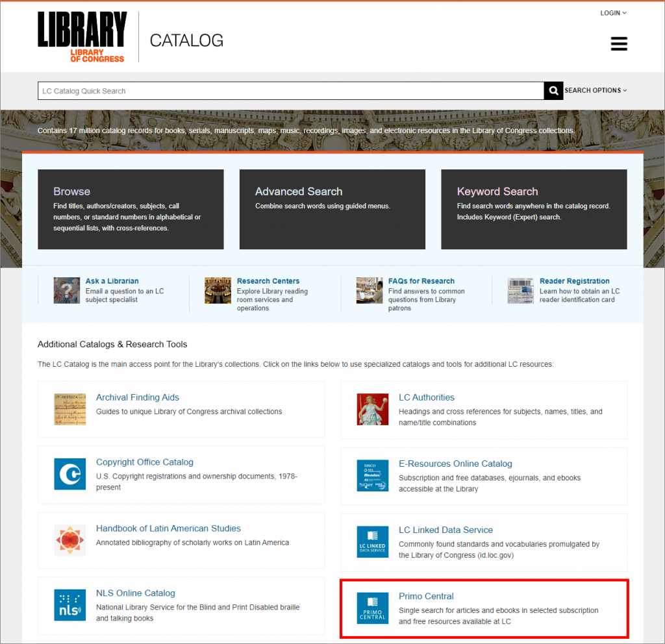Expand the SEARCH OPTIONS dropdown

(596, 90)
